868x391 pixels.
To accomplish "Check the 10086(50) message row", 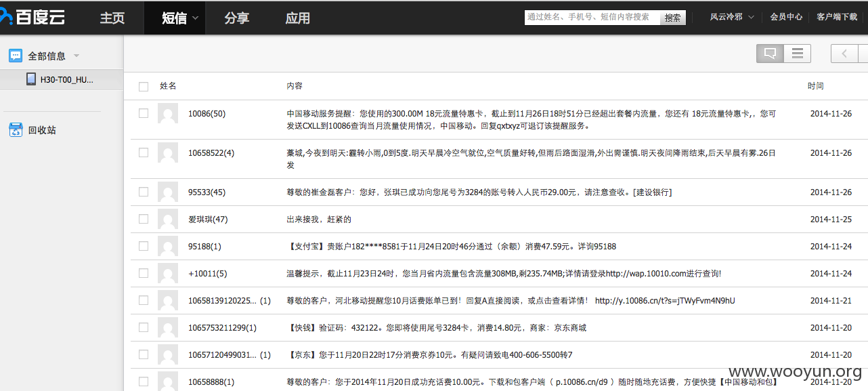I will click(x=144, y=113).
